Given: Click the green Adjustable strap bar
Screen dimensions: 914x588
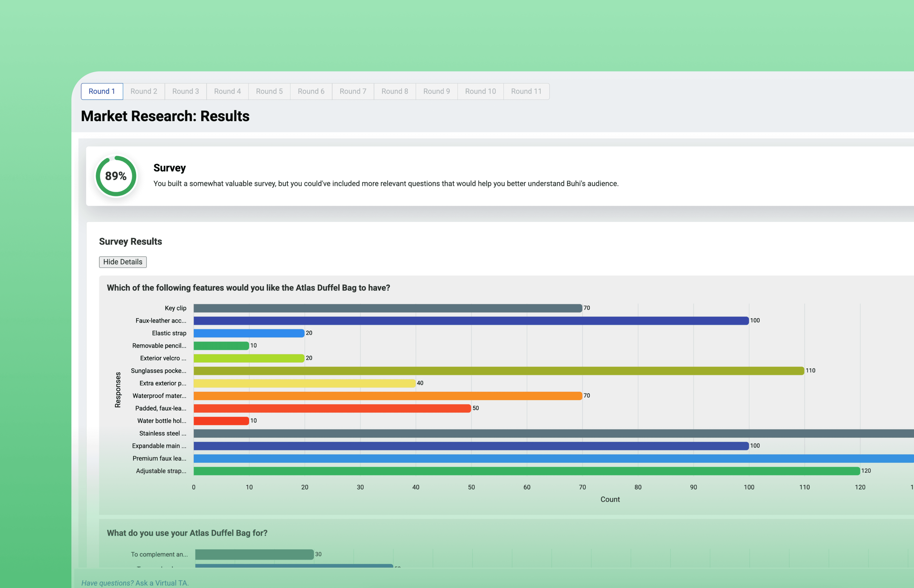Looking at the screenshot, I should coord(526,471).
